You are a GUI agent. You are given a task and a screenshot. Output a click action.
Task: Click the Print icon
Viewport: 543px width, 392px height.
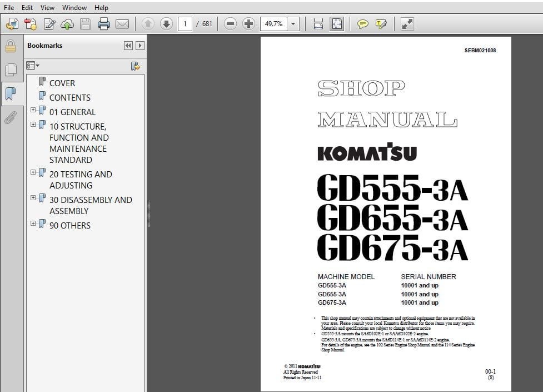click(x=103, y=24)
